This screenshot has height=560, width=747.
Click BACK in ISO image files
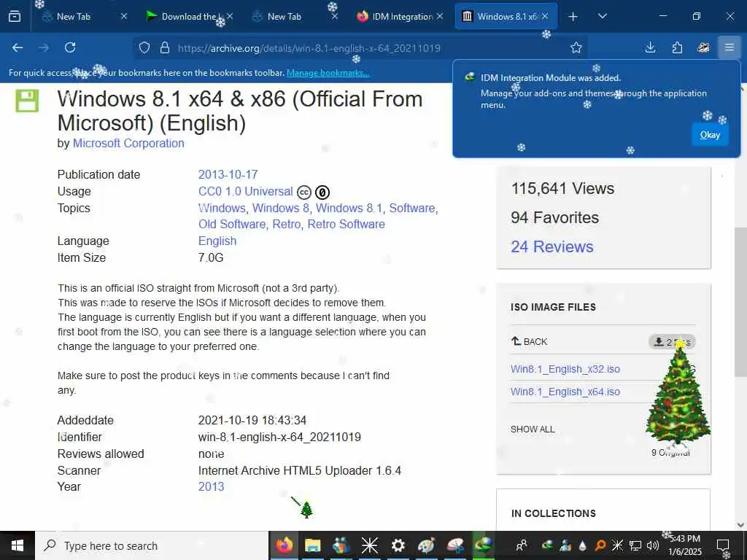[530, 341]
